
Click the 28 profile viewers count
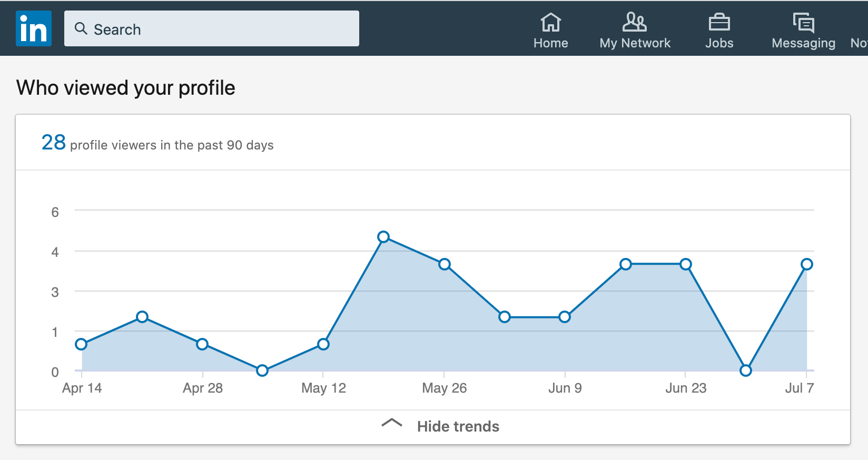pos(54,142)
